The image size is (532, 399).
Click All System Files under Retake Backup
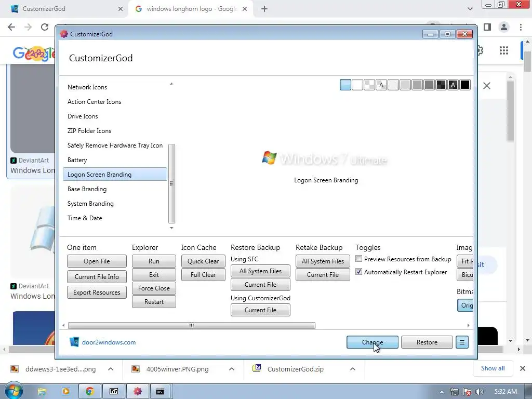click(x=323, y=261)
